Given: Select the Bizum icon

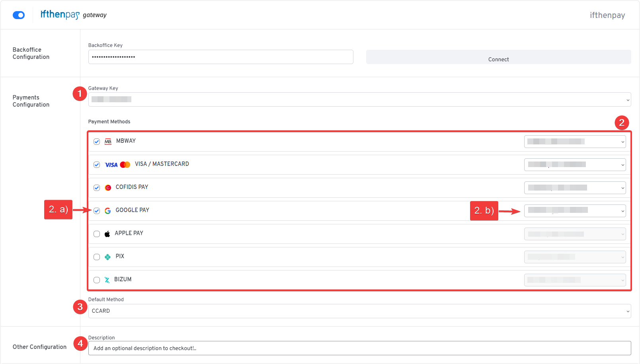Looking at the screenshot, I should [x=107, y=280].
